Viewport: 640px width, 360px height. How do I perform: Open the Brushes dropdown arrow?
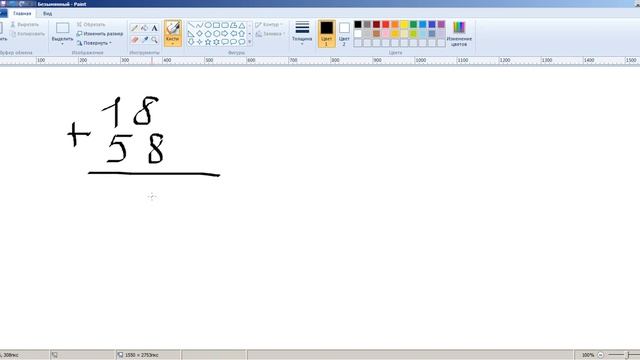pos(173,43)
